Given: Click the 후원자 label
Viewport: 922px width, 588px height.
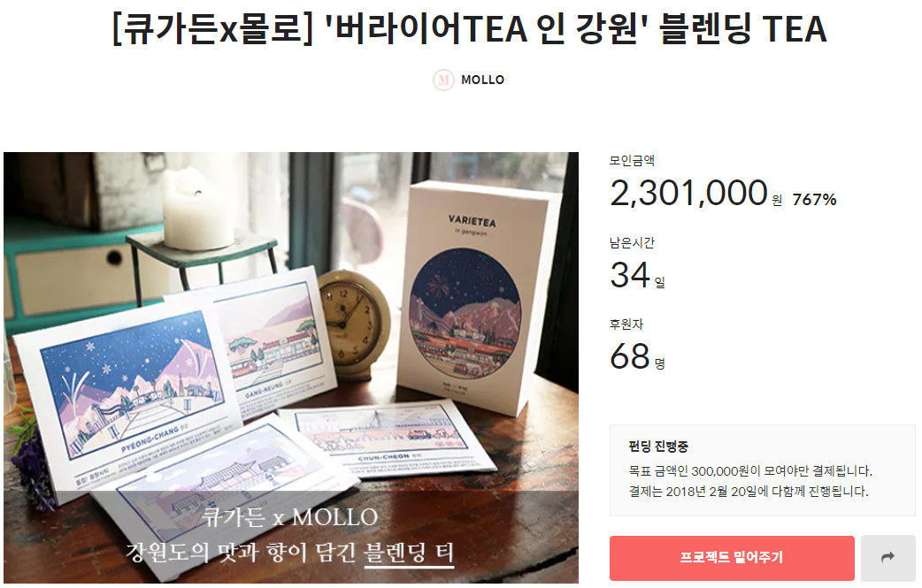Looking at the screenshot, I should [x=626, y=325].
